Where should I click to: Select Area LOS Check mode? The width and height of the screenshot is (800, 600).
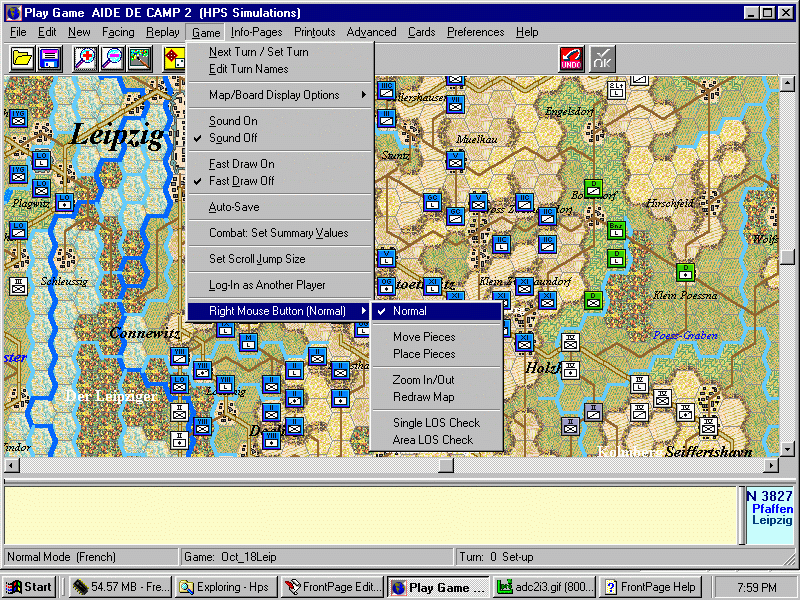pyautogui.click(x=437, y=439)
